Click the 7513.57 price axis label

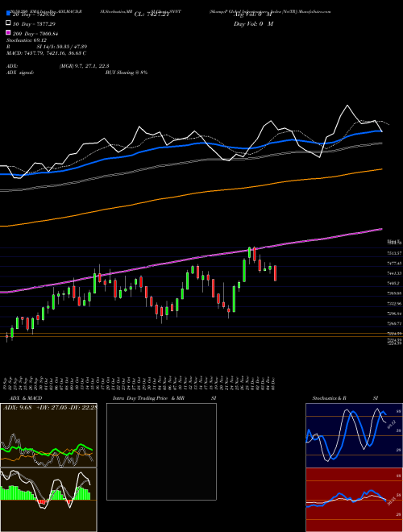[394, 253]
